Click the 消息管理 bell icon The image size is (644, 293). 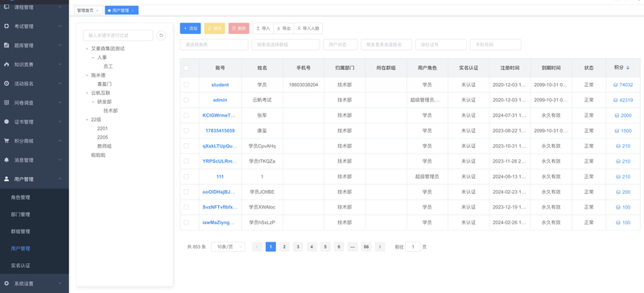tap(6, 160)
